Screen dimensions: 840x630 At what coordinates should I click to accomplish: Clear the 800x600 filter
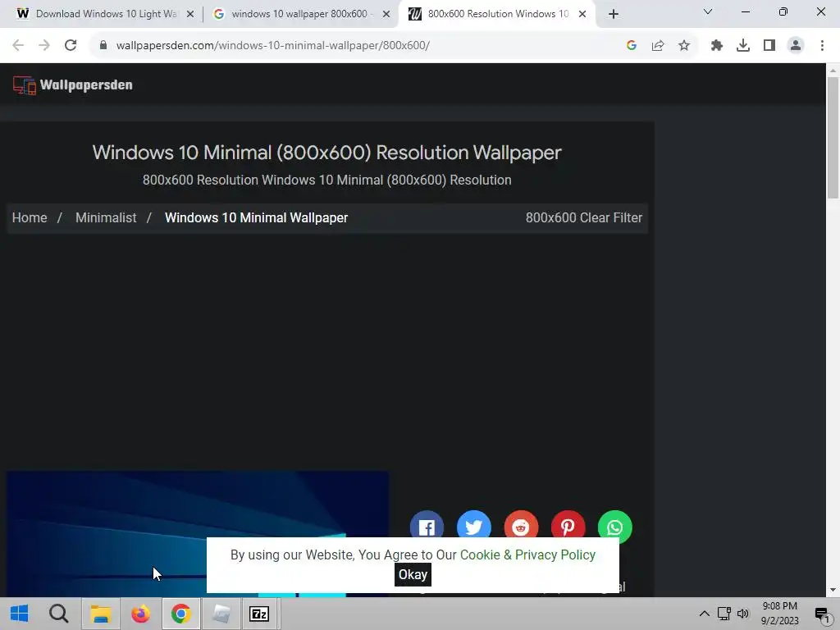tap(584, 218)
